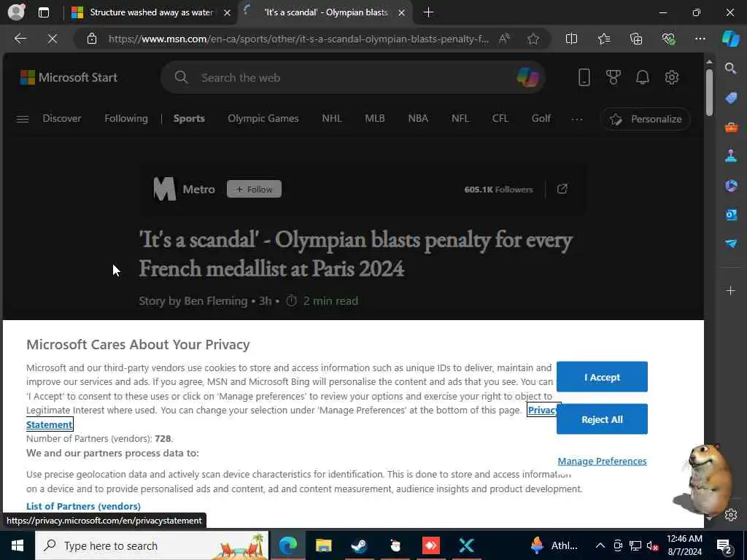Viewport: 747px width, 560px height.
Task: Open the MSN hamburger navigation menu
Action: click(23, 119)
